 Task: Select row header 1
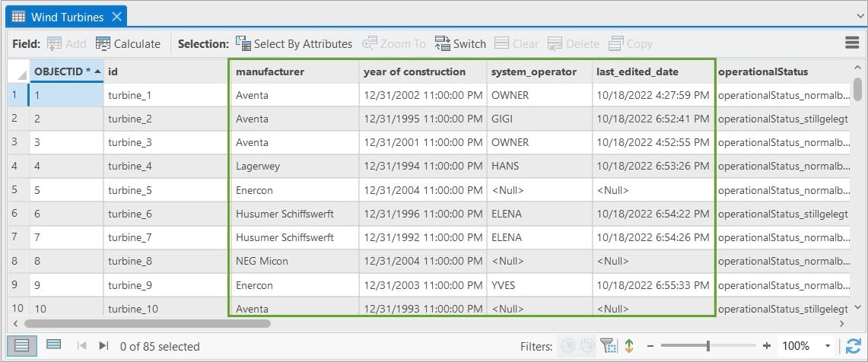tap(18, 94)
